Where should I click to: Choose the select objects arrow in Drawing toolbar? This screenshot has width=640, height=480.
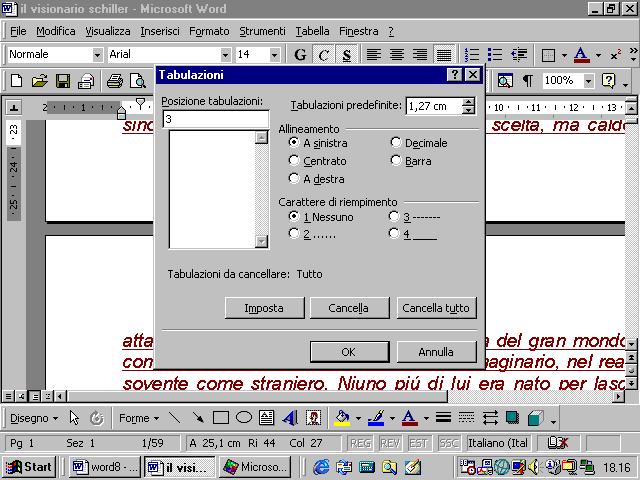pyautogui.click(x=74, y=418)
